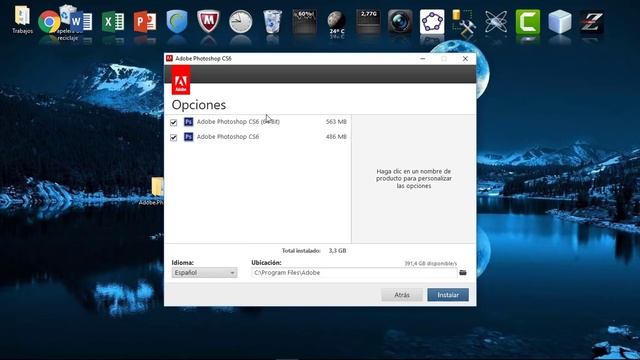
Task: Click the 486 MB size value
Action: click(336, 137)
